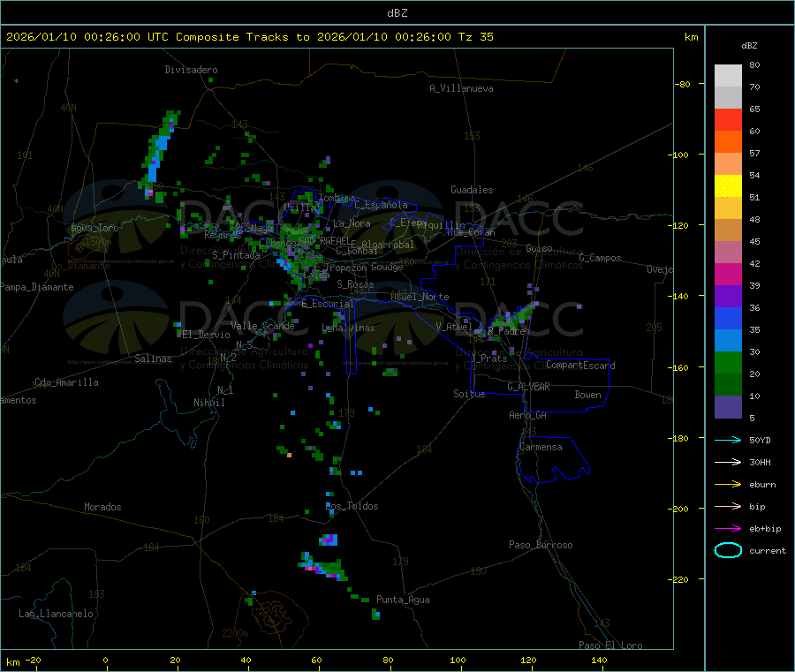
Task: Click the 'A_Villanueva' map label
Action: (461, 88)
